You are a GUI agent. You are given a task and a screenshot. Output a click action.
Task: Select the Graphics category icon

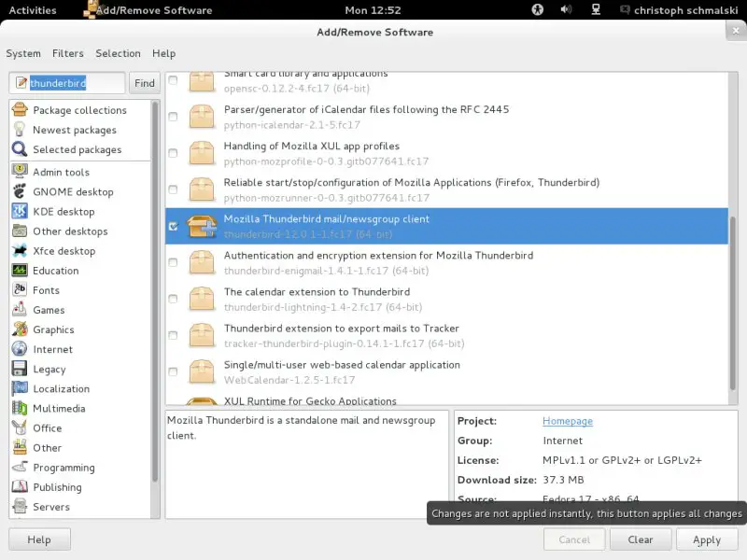pyautogui.click(x=20, y=329)
